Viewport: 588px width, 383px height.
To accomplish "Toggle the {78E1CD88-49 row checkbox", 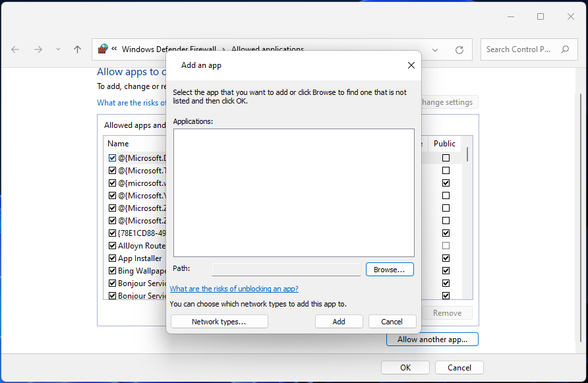I will coord(112,233).
